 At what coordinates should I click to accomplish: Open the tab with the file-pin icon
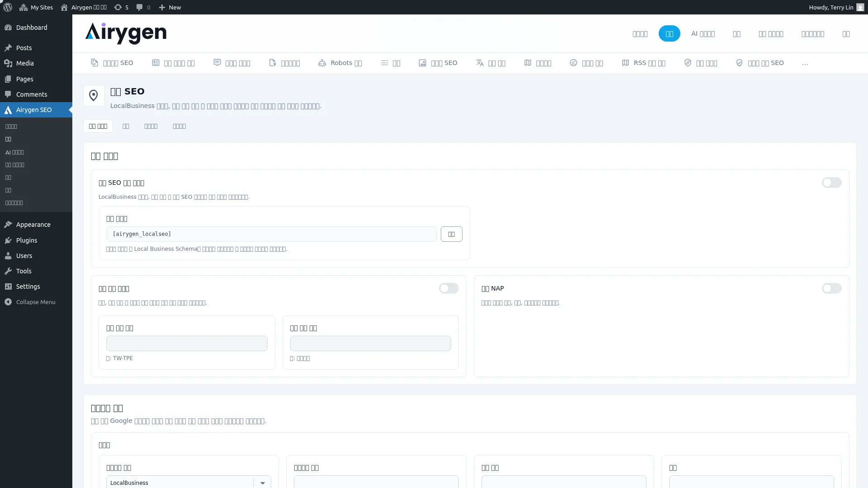click(284, 63)
